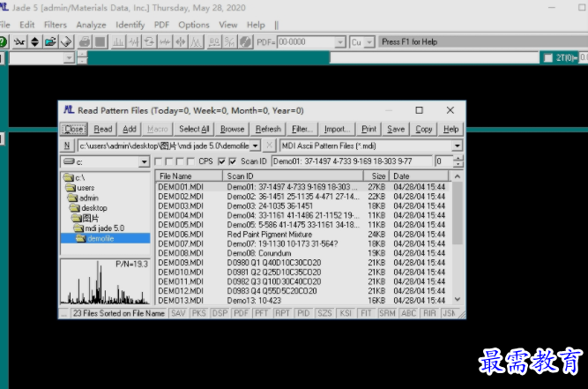Viewport: 588px width, 389px height.
Task: Toggle the checked Scan ID checkbox
Action: tap(232, 161)
